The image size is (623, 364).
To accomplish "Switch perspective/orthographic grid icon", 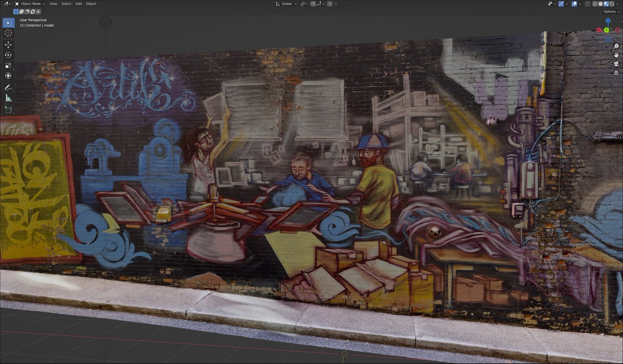I will pyautogui.click(x=616, y=73).
